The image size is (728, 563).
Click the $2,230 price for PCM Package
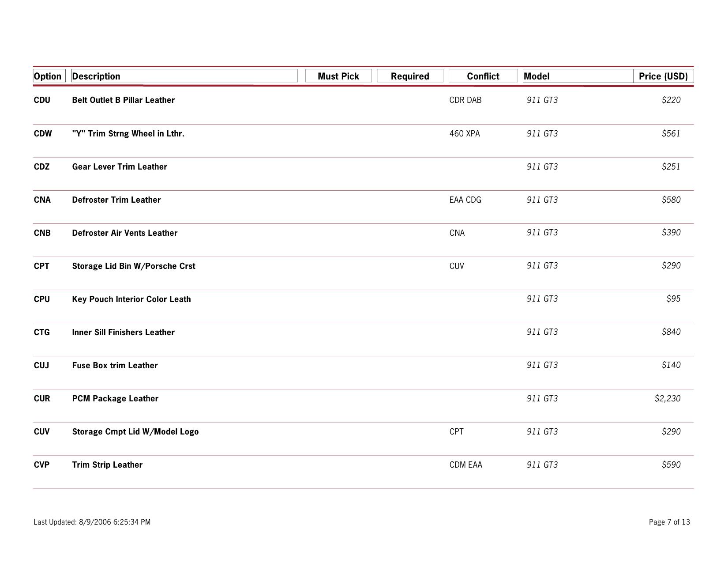[x=667, y=399]
